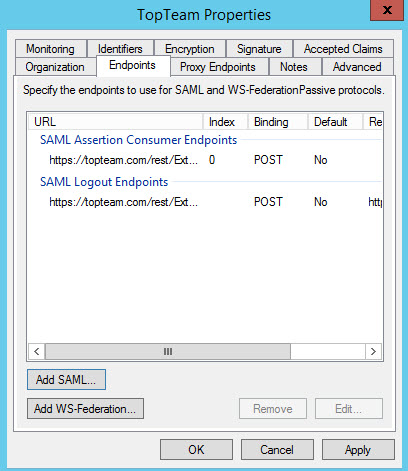The width and height of the screenshot is (408, 471).
Task: Switch to the Organization tab
Action: point(55,67)
